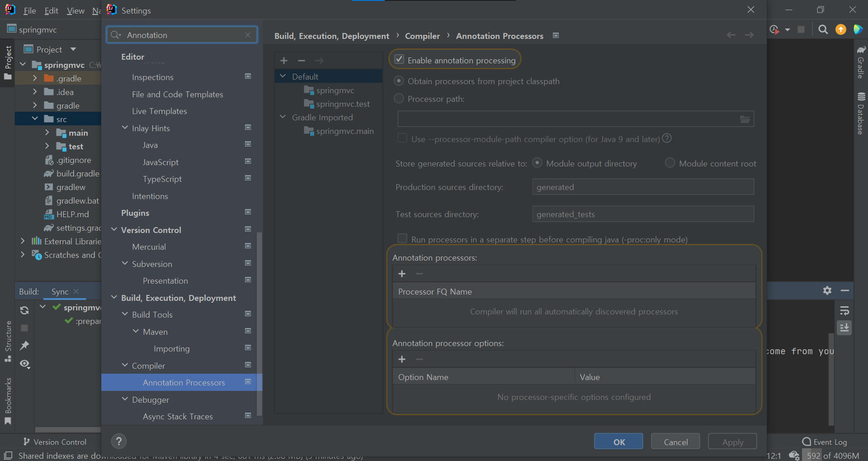Select Module content root radio
868x461 pixels.
pyautogui.click(x=670, y=162)
